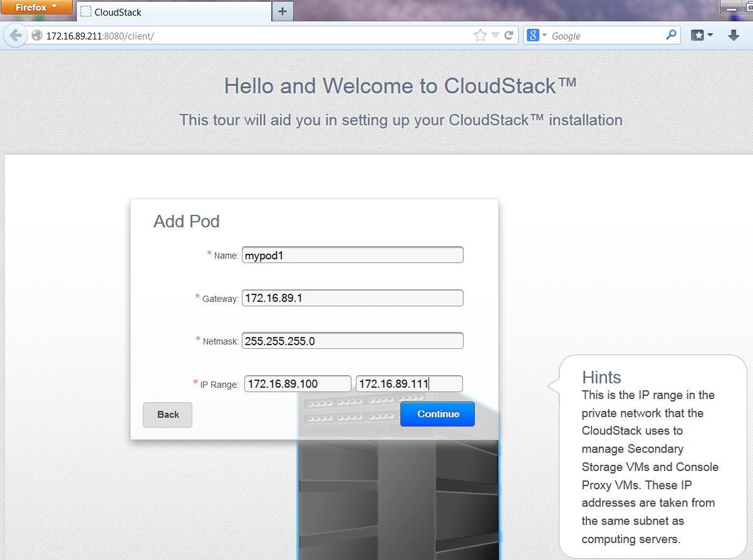The height and width of the screenshot is (560, 753).
Task: Click the Netmask label
Action: pyautogui.click(x=221, y=341)
